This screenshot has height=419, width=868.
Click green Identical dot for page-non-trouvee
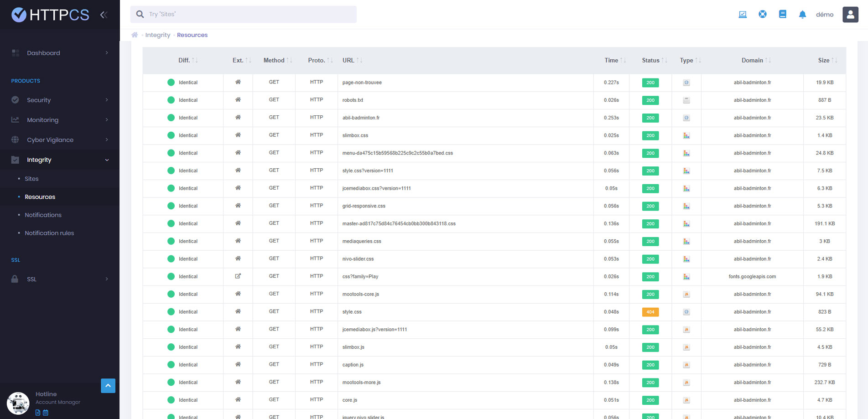(x=171, y=83)
